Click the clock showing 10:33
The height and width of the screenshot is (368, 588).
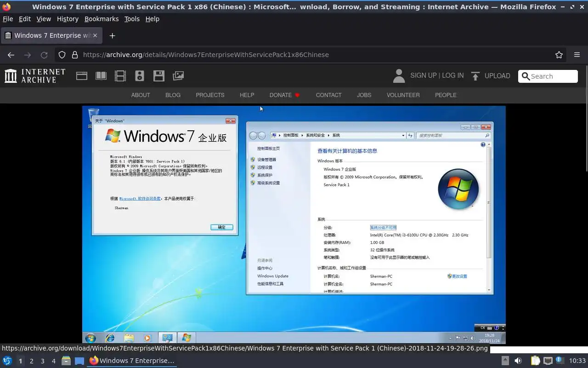pyautogui.click(x=577, y=361)
